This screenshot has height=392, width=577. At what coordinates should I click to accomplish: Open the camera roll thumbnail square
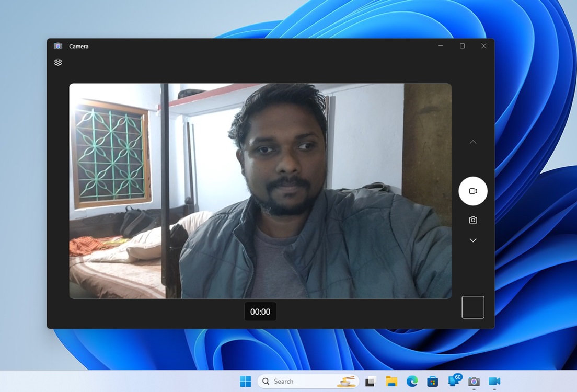pos(472,307)
